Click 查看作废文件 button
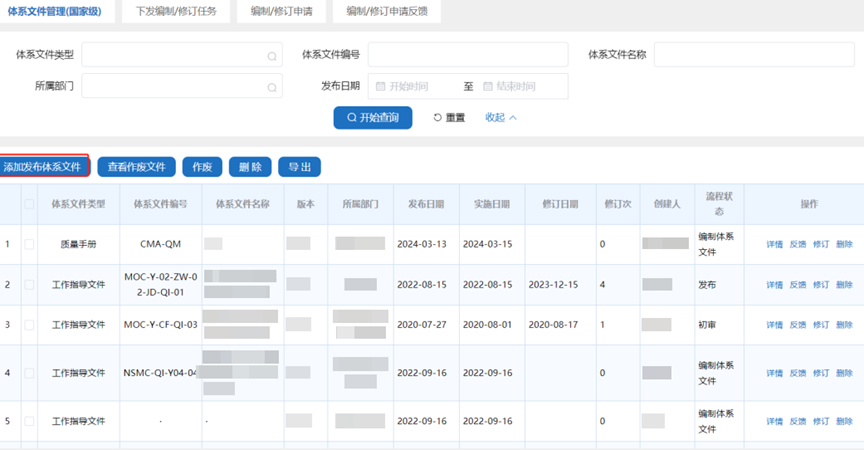 click(137, 167)
